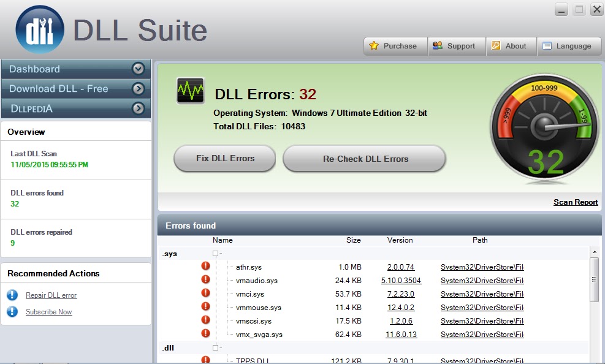This screenshot has width=605, height=364.
Task: Select the vmscsi.sys row name
Action: coord(254,321)
